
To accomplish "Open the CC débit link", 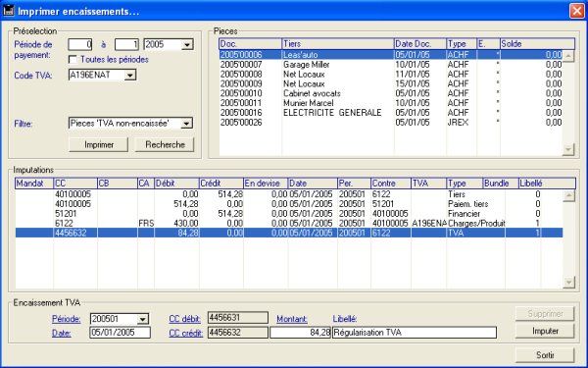I will point(184,319).
